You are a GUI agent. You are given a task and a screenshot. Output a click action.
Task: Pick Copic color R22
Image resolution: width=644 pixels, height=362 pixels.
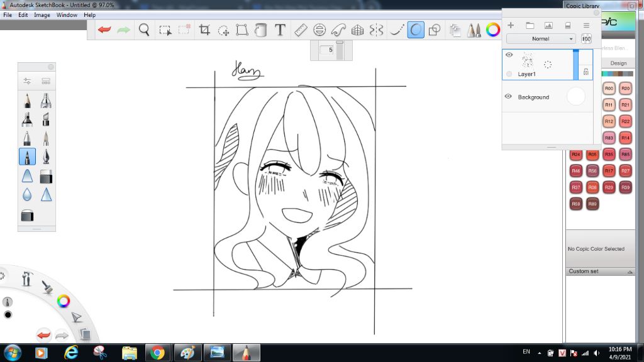pyautogui.click(x=625, y=121)
